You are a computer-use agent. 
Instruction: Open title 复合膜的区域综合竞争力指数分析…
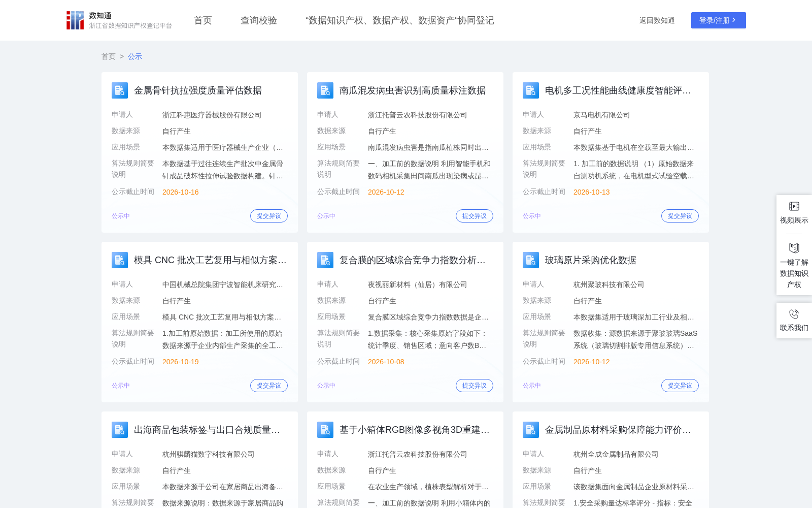413,260
